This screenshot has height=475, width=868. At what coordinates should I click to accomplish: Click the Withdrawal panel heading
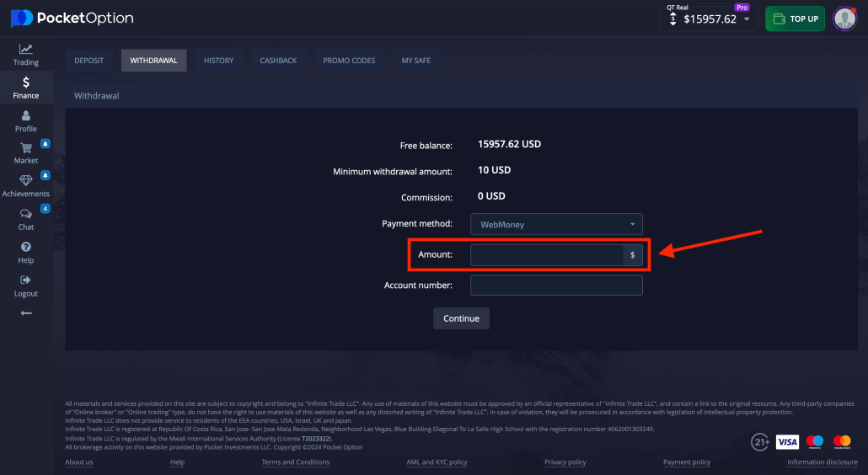pyautogui.click(x=97, y=96)
